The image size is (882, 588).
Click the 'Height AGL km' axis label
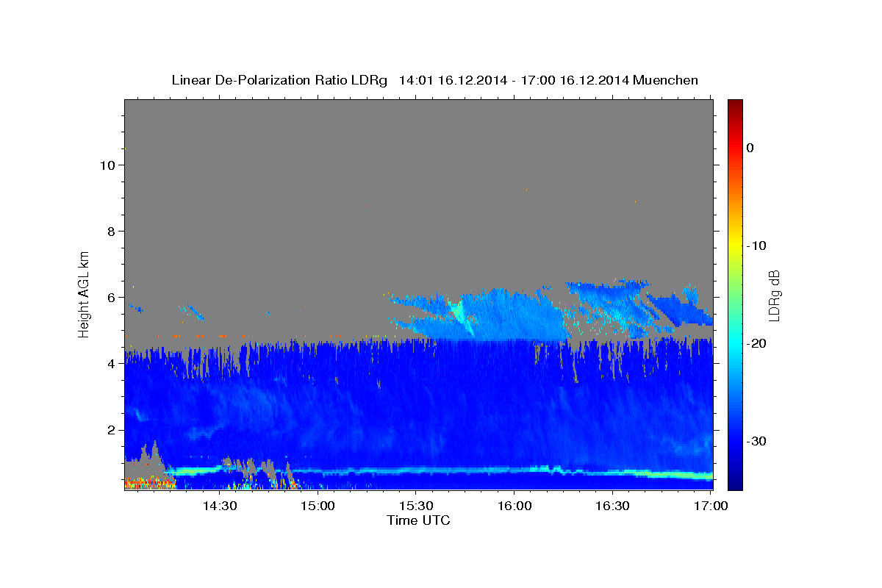pos(85,293)
